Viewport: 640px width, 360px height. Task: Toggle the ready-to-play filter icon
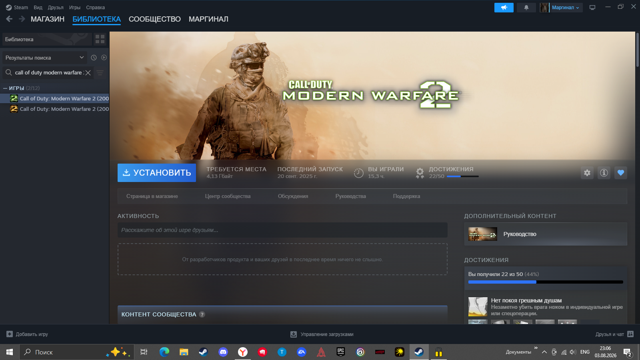[x=104, y=58]
